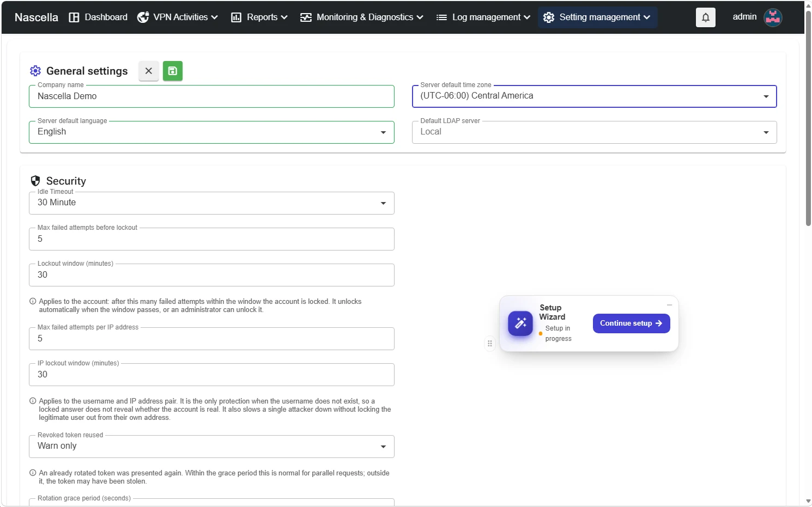
Task: Focus Lockout window (minutes) field
Action: coord(211,275)
